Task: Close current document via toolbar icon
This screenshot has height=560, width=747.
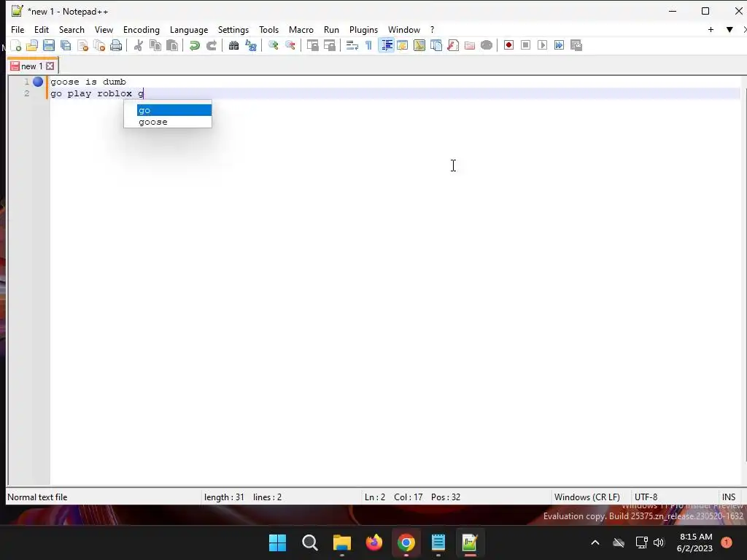Action: coord(82,45)
